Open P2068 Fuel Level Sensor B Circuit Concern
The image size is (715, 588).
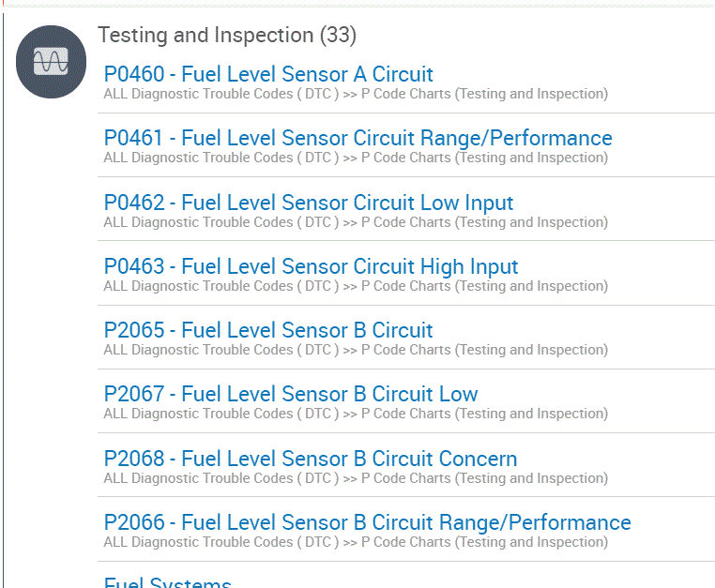311,459
